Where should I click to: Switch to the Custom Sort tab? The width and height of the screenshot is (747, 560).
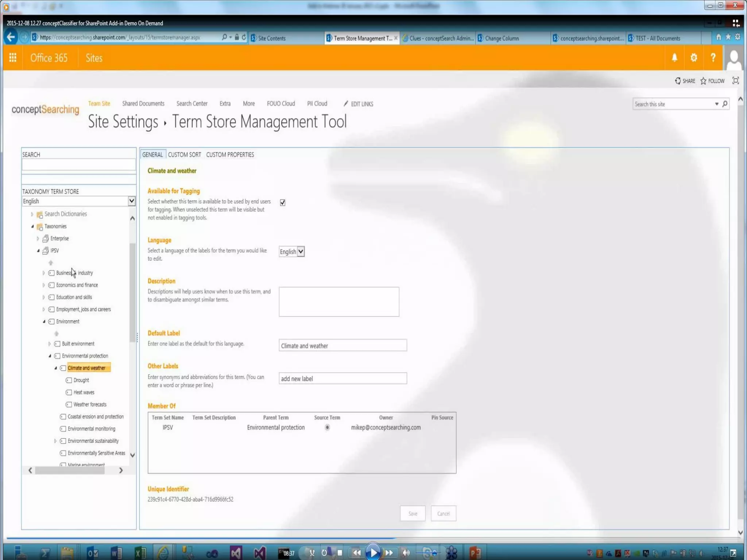[x=184, y=155]
